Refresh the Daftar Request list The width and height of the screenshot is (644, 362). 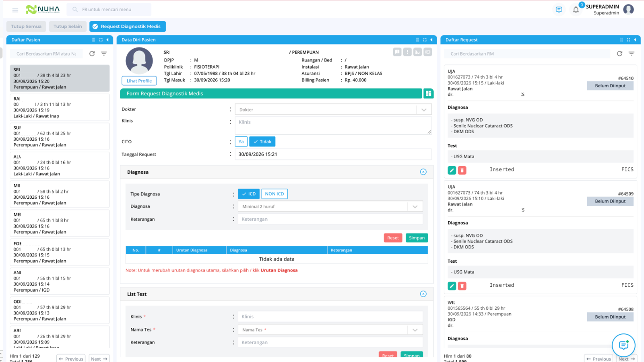[620, 53]
